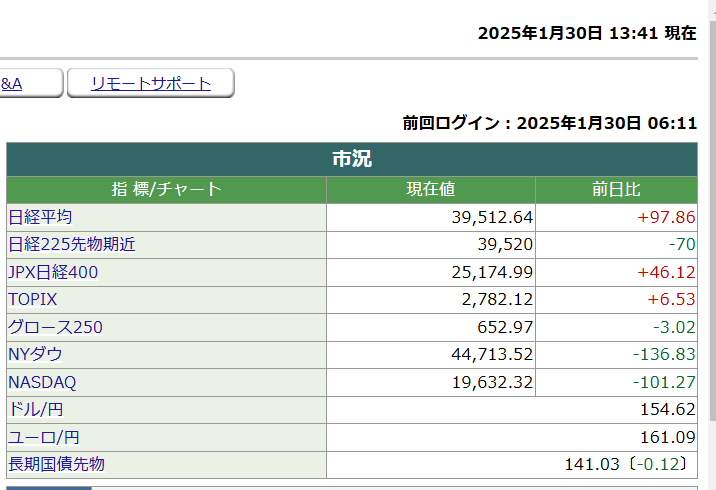Click the NASDAQ change value -101.27

click(664, 382)
